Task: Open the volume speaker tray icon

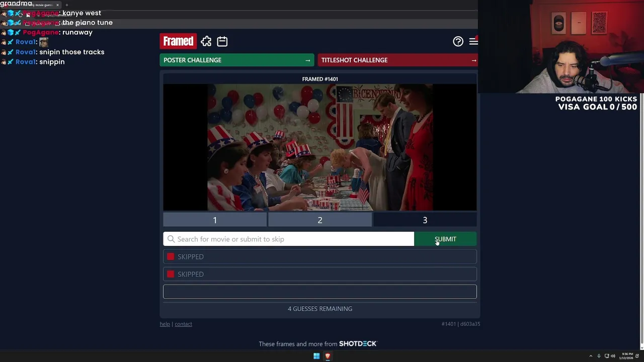Action: [x=613, y=356]
